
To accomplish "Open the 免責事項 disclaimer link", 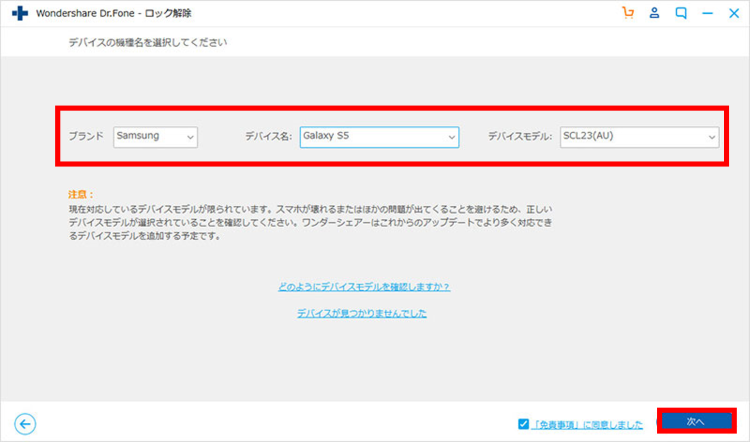I will point(587,424).
